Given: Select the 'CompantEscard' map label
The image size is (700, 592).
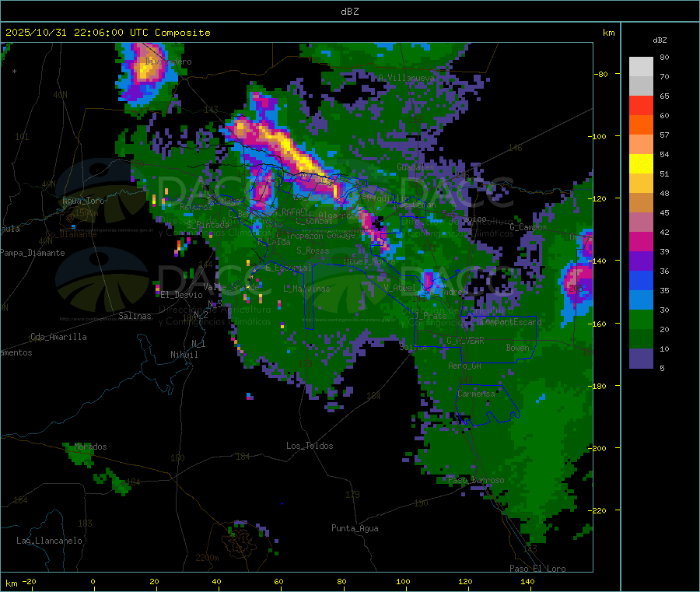Looking at the screenshot, I should (x=511, y=321).
